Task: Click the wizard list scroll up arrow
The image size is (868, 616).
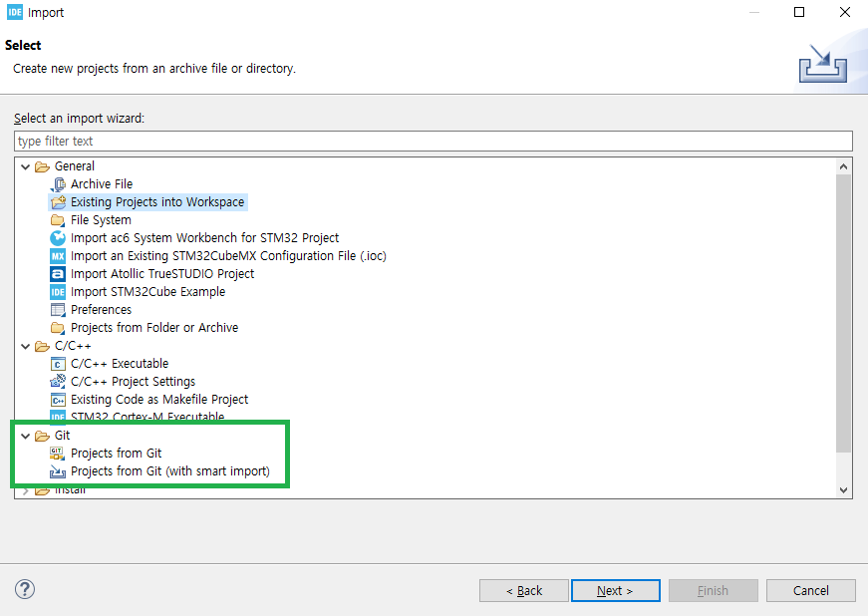Action: click(843, 166)
